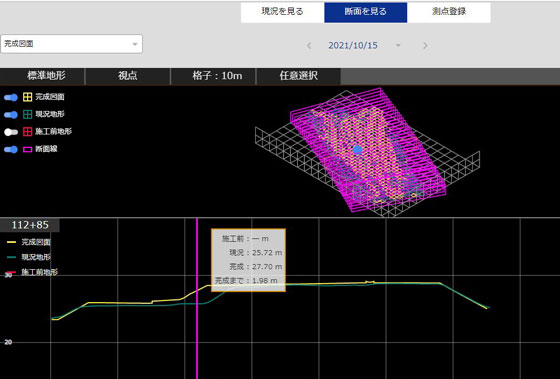
Task: Go to previous date with left arrow
Action: 309,46
